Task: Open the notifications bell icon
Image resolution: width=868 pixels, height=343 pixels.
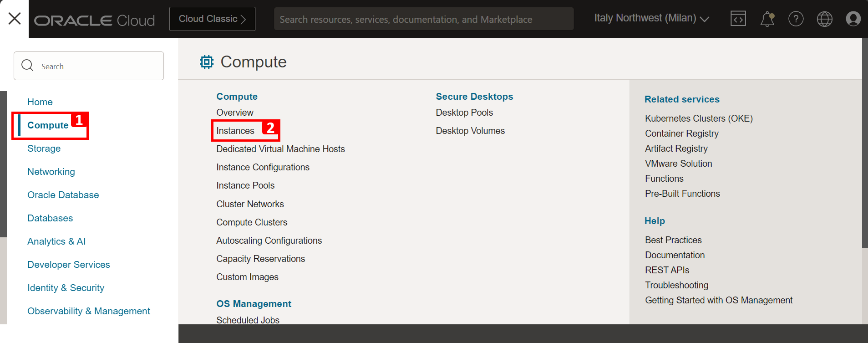Action: [767, 19]
